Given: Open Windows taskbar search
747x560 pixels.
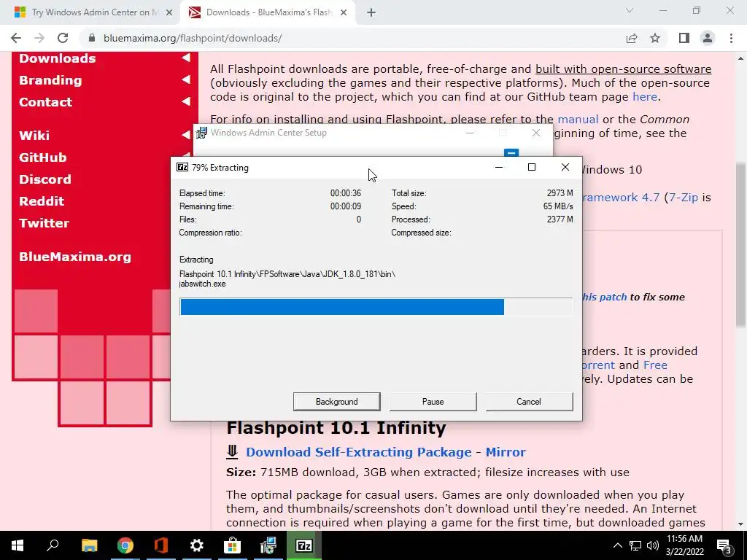Looking at the screenshot, I should click(x=53, y=545).
